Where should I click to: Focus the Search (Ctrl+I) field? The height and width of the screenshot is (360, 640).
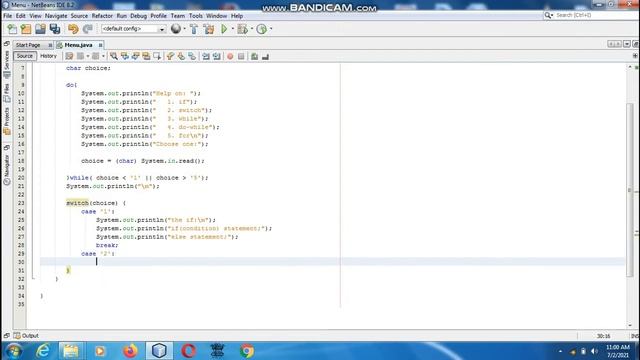point(594,15)
